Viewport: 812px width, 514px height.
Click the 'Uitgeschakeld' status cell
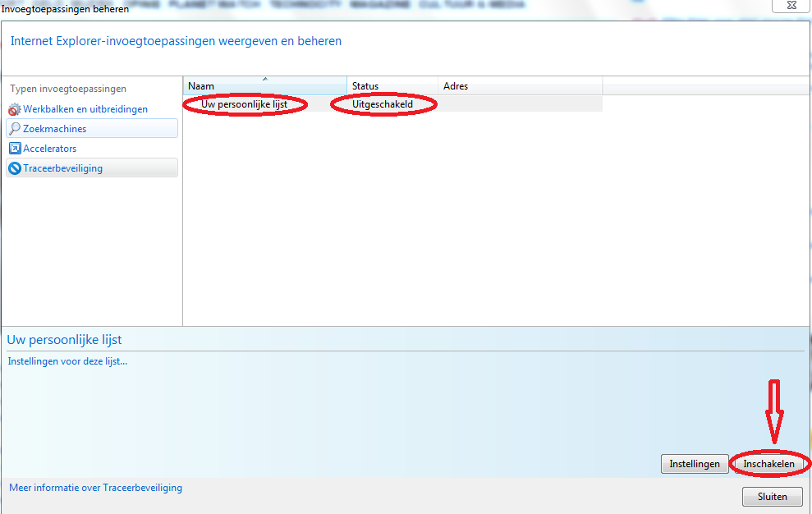click(x=383, y=104)
